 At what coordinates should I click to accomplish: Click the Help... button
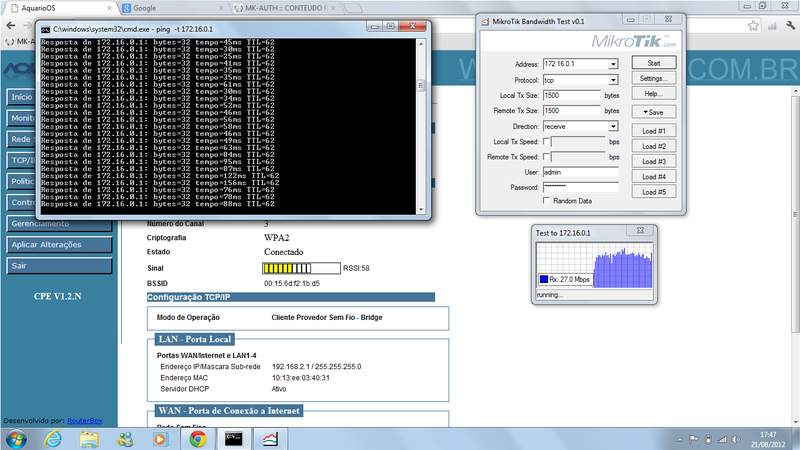pos(654,94)
